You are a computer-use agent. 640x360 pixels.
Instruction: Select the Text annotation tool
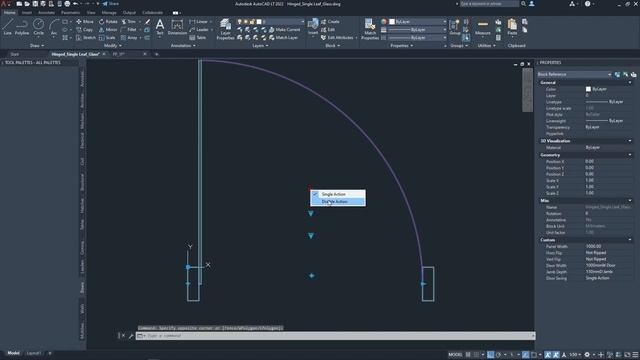point(160,27)
